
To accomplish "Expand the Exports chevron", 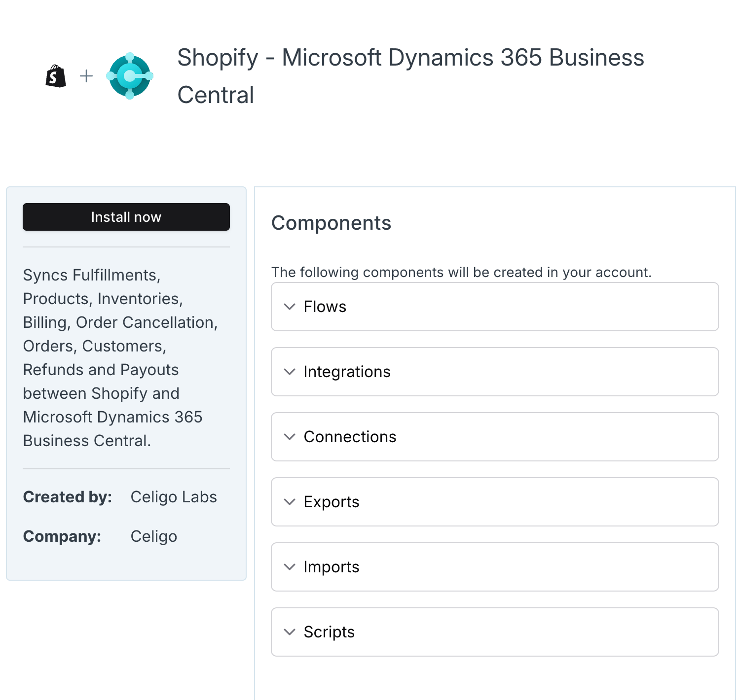I will pos(290,502).
